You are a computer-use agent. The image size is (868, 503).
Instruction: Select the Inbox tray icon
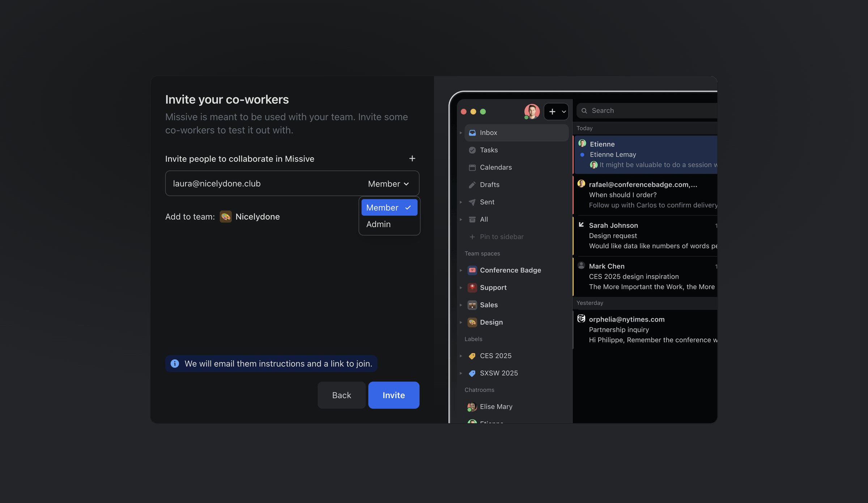pos(472,133)
